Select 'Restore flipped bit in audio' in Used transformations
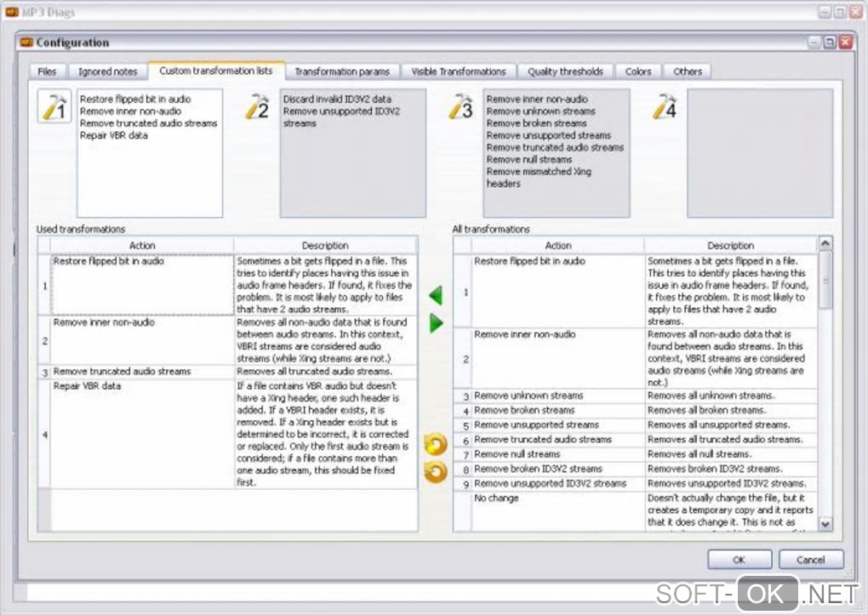Image resolution: width=868 pixels, height=615 pixels. click(142, 285)
